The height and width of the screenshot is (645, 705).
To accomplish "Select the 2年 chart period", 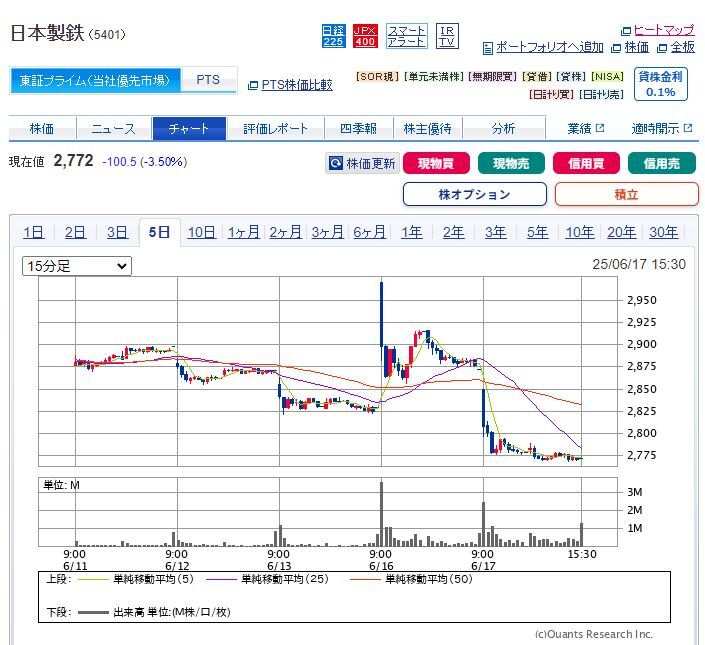I will pyautogui.click(x=454, y=232).
